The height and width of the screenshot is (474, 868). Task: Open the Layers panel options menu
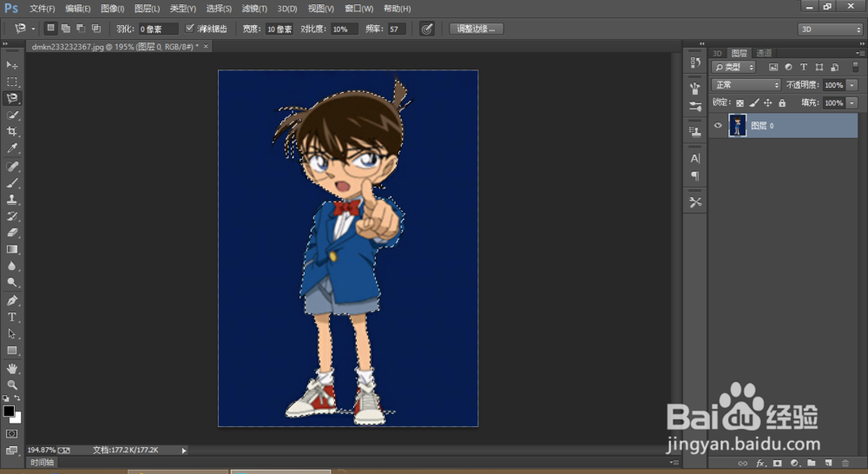859,53
